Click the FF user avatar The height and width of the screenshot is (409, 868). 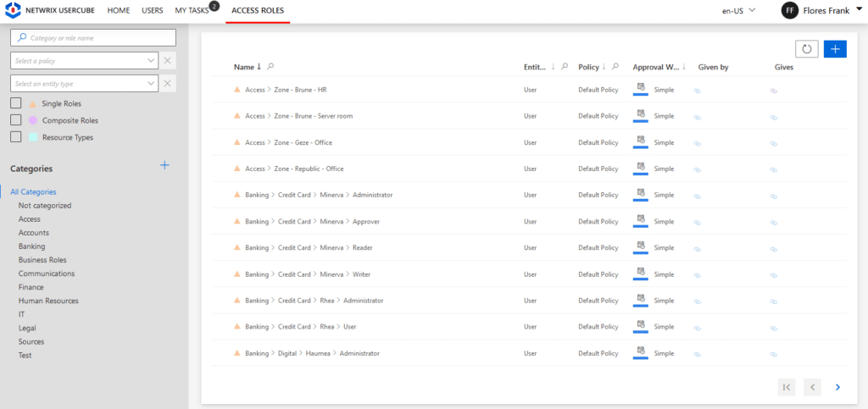(789, 10)
